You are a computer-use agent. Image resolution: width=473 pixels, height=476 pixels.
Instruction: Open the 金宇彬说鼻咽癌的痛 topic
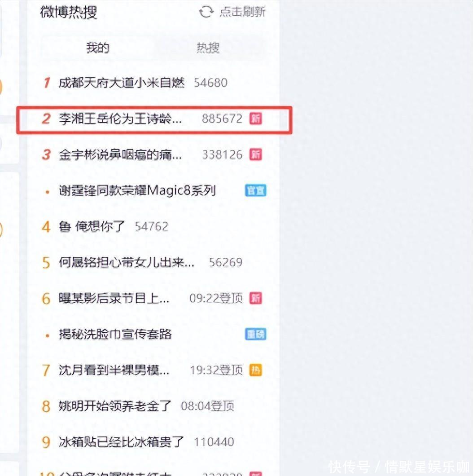(120, 154)
